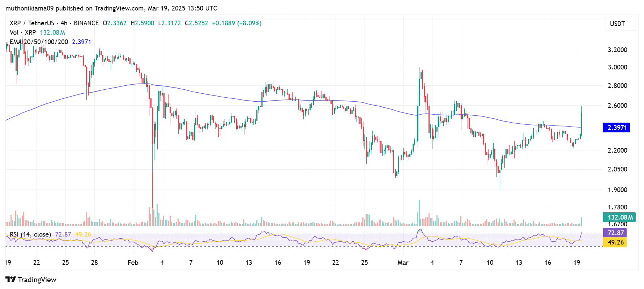Click the 1.7800 price axis label
The width and height of the screenshot is (644, 289).
point(617,207)
